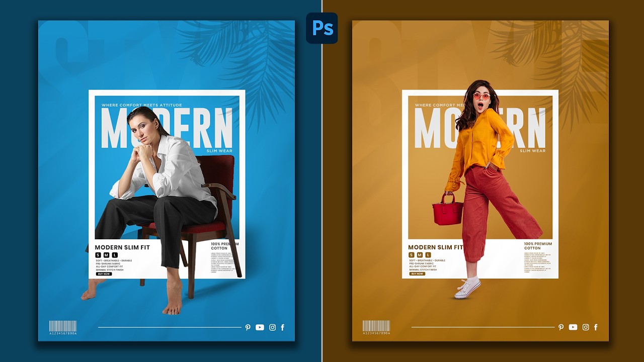This screenshot has width=644, height=362.
Task: Click Instagram icon on the orange poster
Action: pos(586,327)
